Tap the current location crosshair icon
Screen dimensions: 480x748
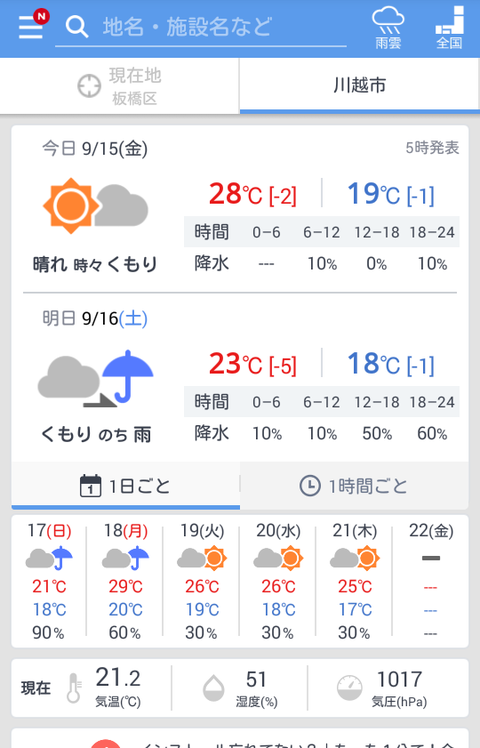[89, 86]
